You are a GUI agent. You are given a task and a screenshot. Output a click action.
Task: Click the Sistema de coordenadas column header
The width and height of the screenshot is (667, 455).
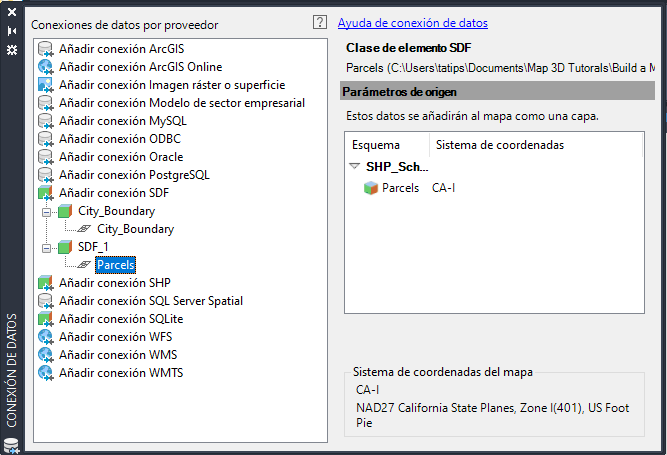pyautogui.click(x=500, y=145)
